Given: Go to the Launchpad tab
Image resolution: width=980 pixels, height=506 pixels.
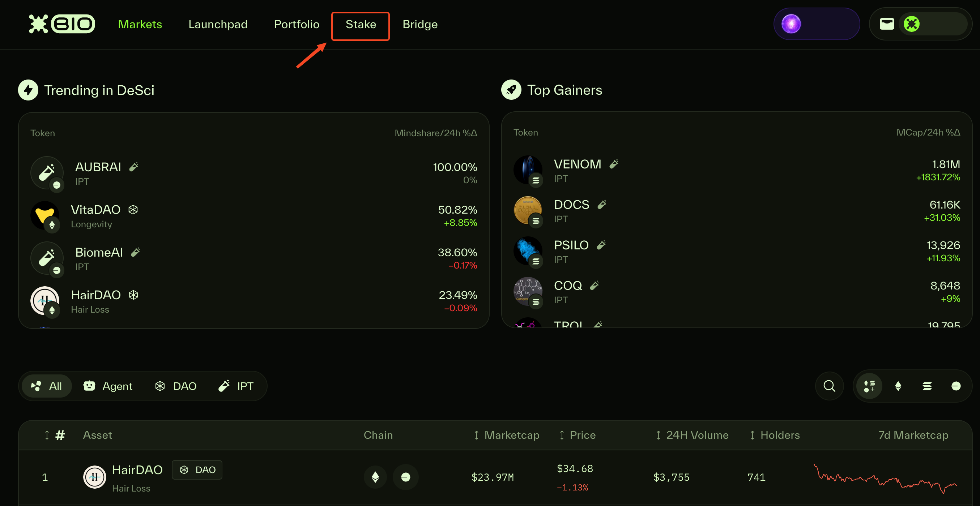Looking at the screenshot, I should click(x=218, y=24).
